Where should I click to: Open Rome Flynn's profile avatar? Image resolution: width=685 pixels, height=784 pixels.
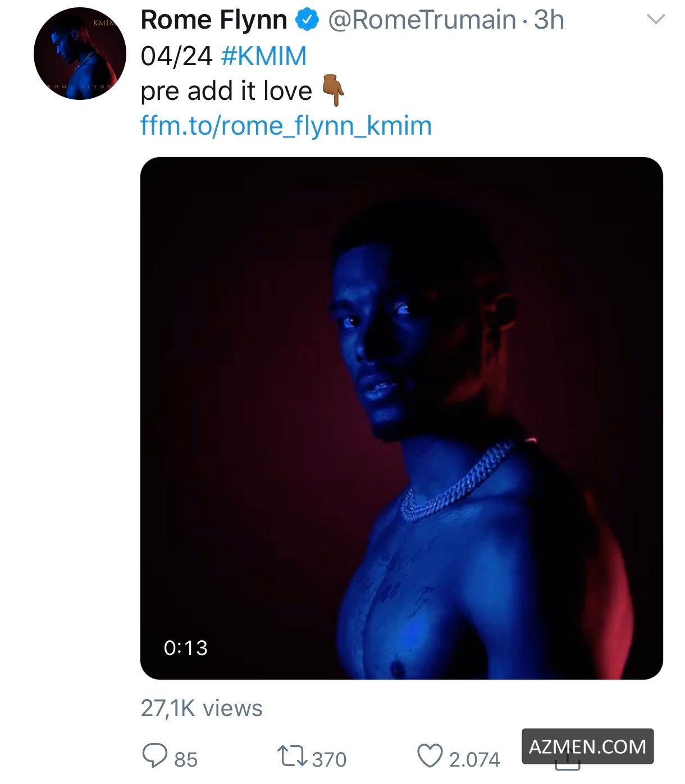[x=79, y=54]
